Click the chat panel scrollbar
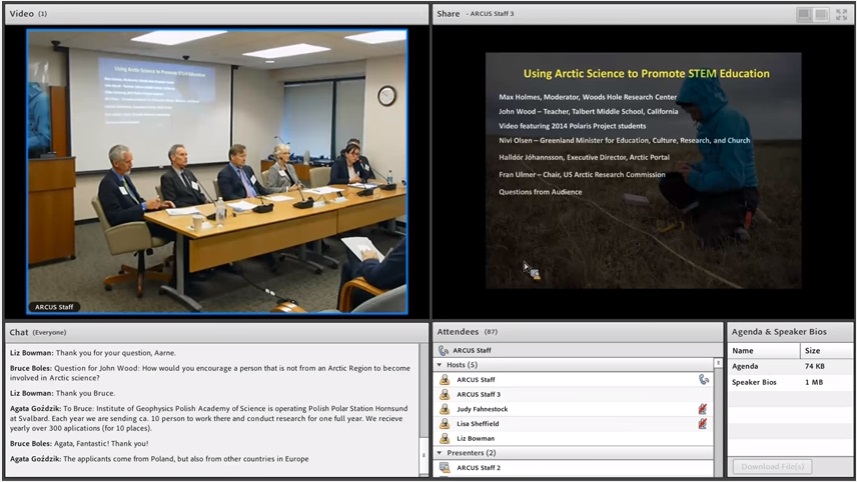The height and width of the screenshot is (482, 857). coord(424,410)
